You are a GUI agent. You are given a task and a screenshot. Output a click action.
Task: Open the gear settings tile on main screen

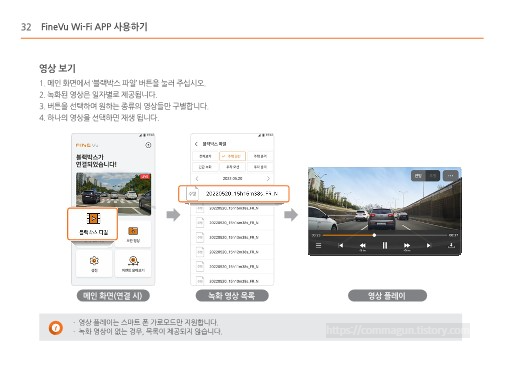94,263
